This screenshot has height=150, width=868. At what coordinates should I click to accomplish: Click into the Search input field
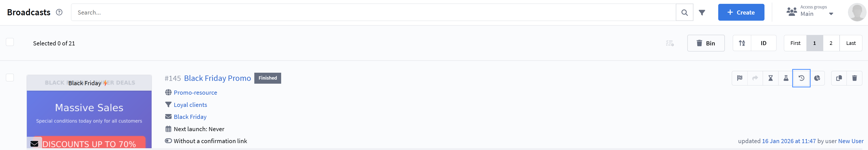click(x=371, y=12)
